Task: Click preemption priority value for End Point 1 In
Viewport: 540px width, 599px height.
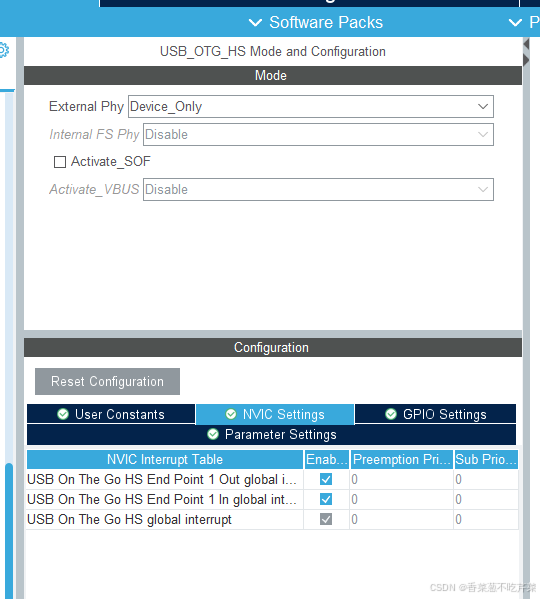Action: tap(401, 499)
